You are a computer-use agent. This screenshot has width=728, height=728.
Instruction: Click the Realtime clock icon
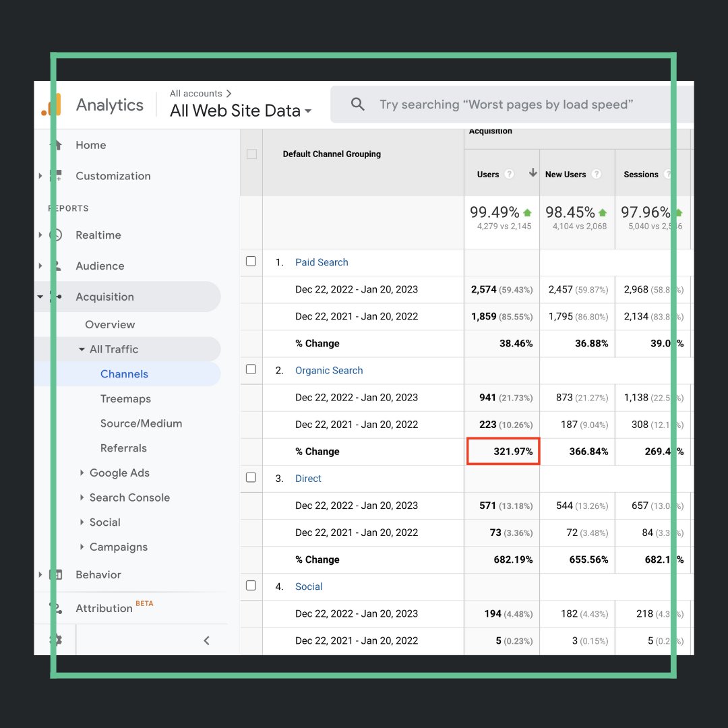[56, 235]
